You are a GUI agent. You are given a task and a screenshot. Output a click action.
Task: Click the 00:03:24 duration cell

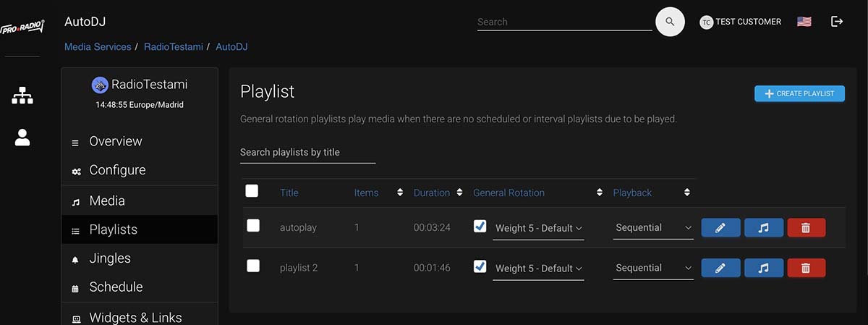click(x=432, y=227)
